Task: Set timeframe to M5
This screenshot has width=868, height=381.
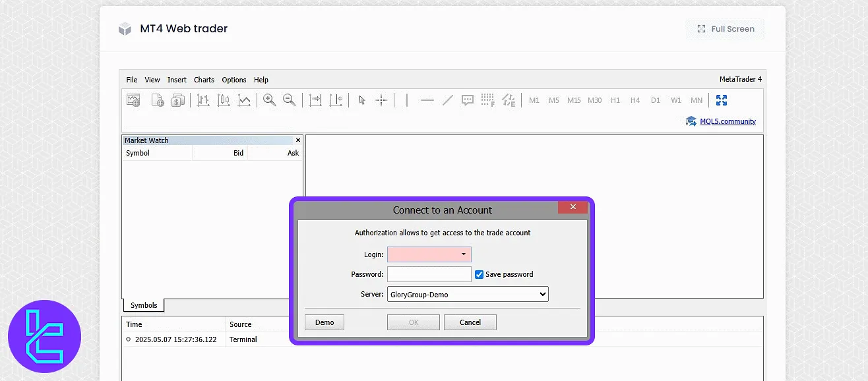Action: tap(554, 100)
